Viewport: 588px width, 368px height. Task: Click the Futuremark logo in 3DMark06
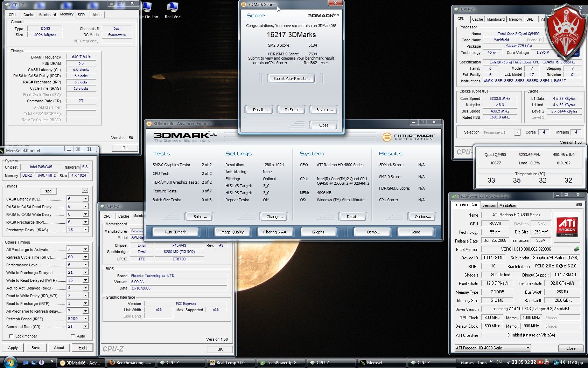[408, 137]
